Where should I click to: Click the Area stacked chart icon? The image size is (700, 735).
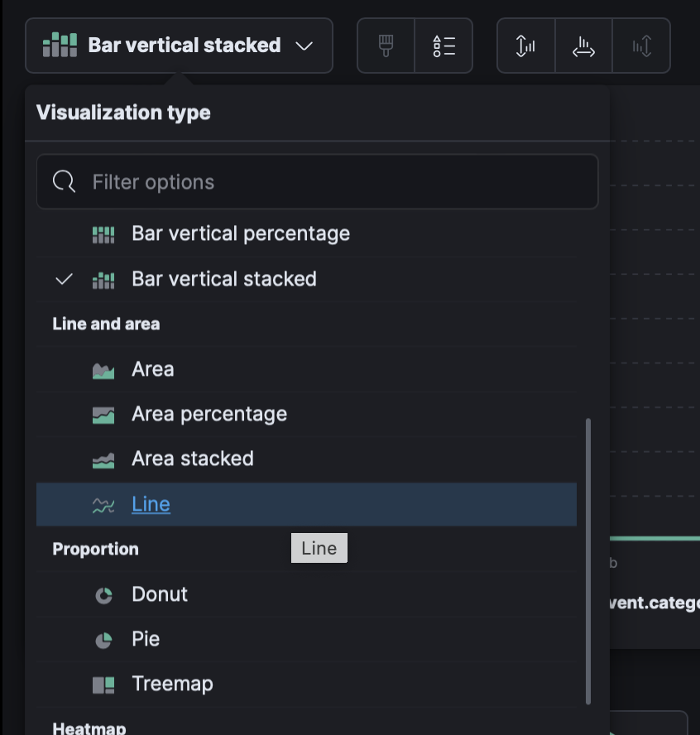tap(103, 459)
